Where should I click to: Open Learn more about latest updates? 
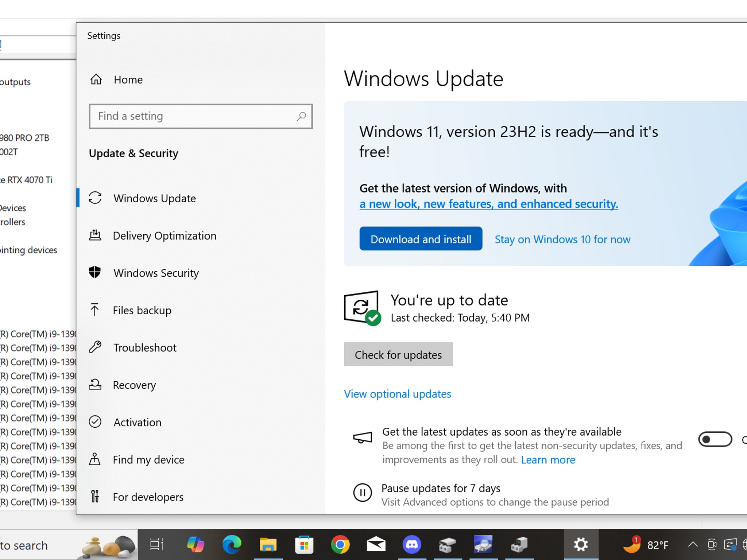548,460
